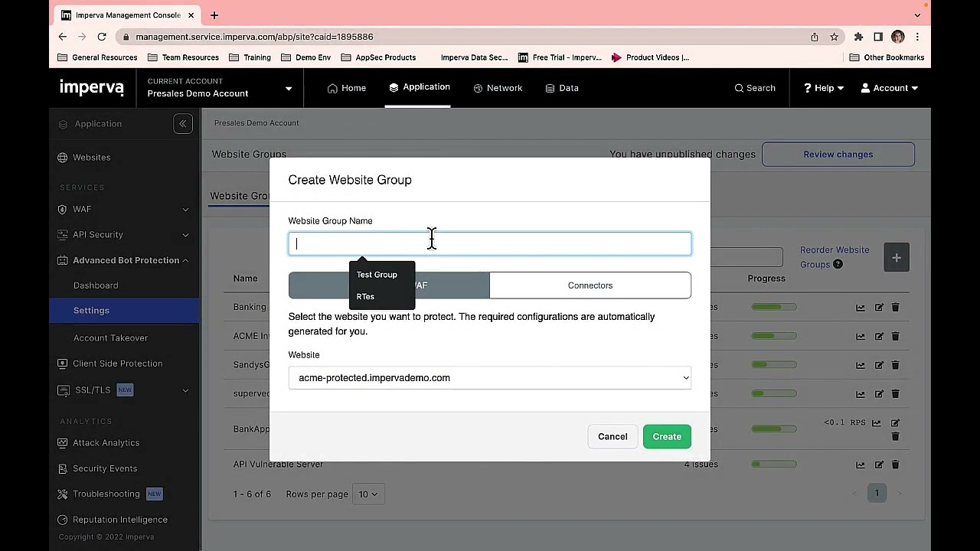This screenshot has height=551, width=980.
Task: Open chart icon in SandysG row
Action: tap(861, 365)
